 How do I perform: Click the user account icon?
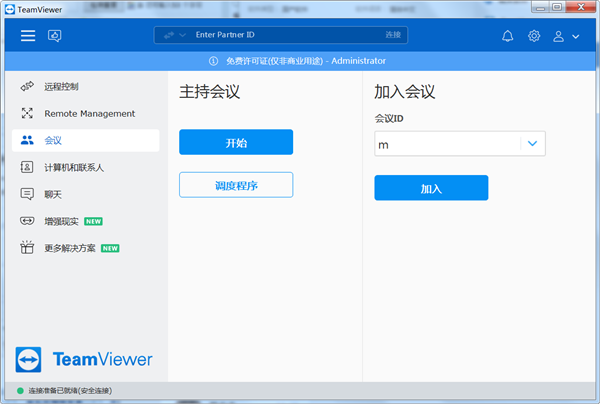(x=558, y=36)
